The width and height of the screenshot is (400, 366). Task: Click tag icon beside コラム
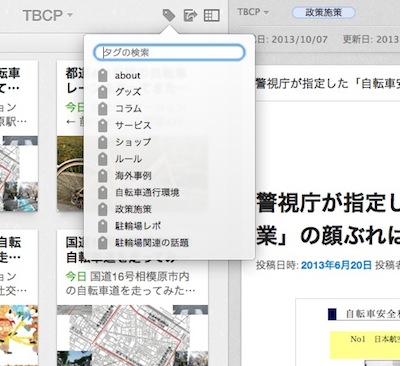[x=103, y=109]
